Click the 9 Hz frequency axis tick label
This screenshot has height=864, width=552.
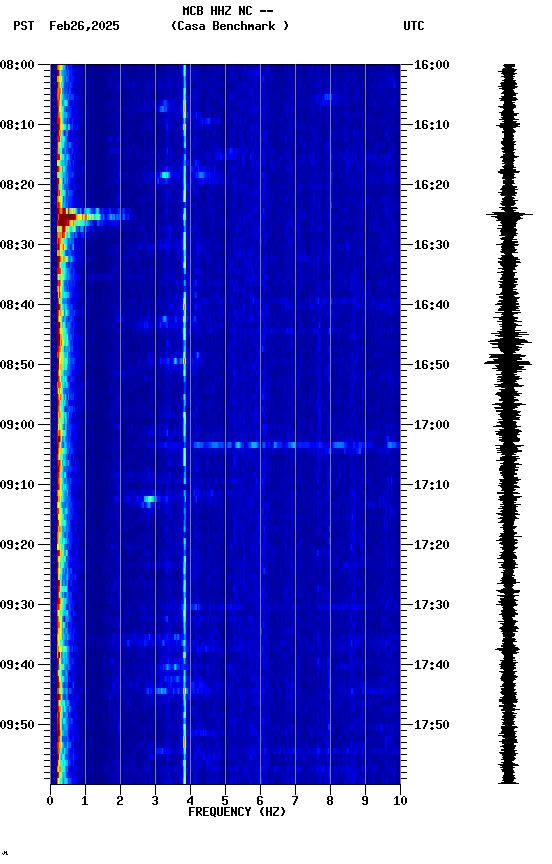(x=365, y=801)
